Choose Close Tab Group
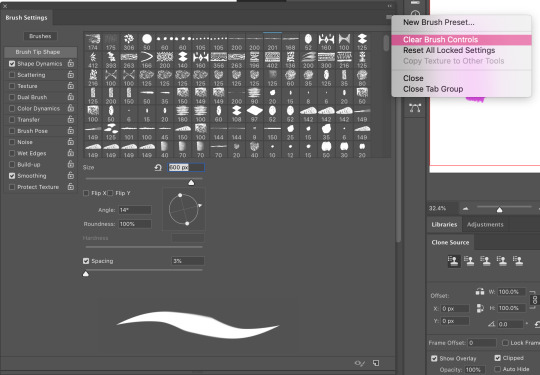This screenshot has width=540, height=375. (433, 89)
